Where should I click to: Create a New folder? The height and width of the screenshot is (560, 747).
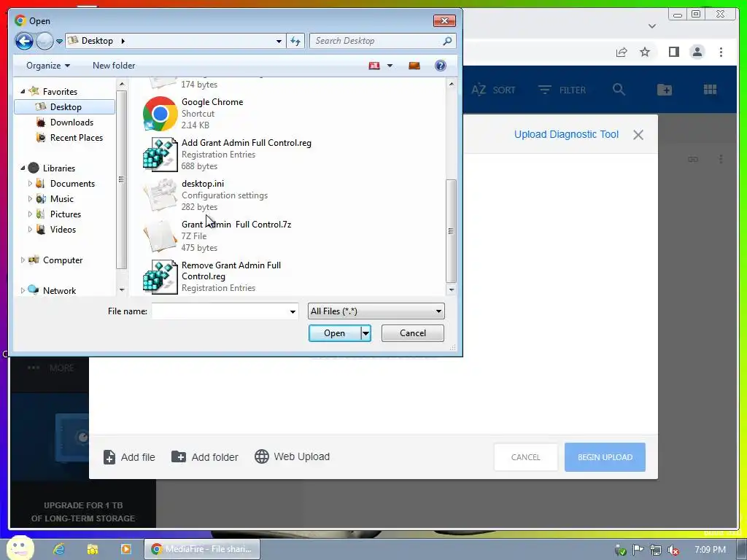[x=113, y=66]
